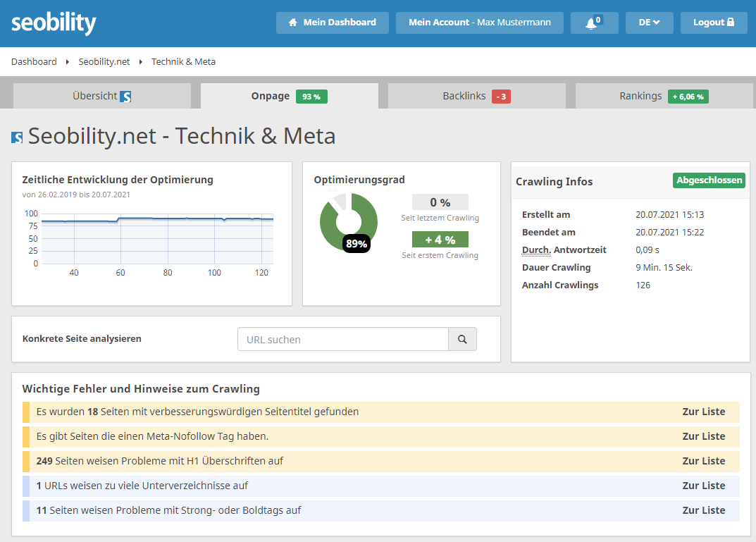
Task: Click the Erstellt am date 20.07.2021 15:13
Action: pyautogui.click(x=670, y=214)
